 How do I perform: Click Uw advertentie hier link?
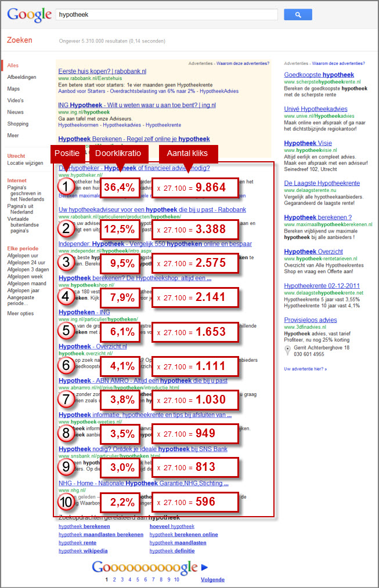coord(305,369)
